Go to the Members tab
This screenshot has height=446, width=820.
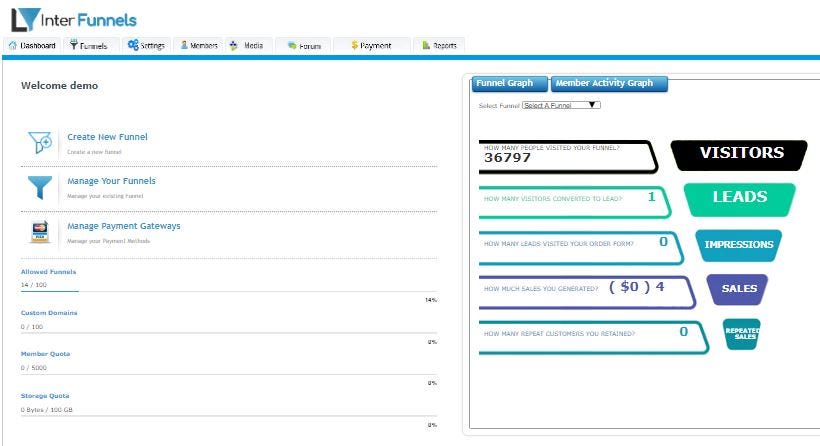click(199, 45)
